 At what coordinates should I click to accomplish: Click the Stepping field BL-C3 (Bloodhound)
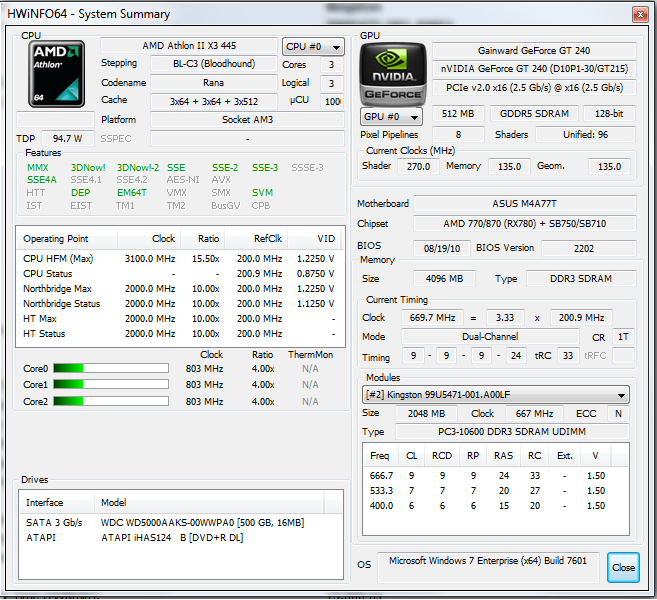(214, 64)
